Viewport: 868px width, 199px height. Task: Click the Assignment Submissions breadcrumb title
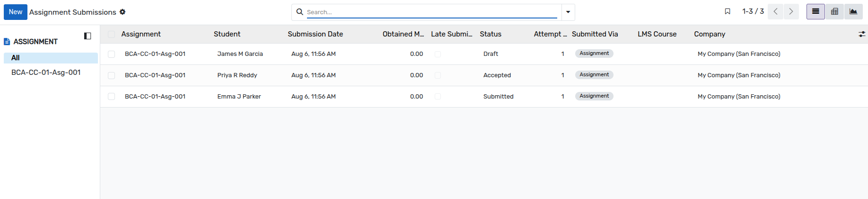(x=73, y=12)
